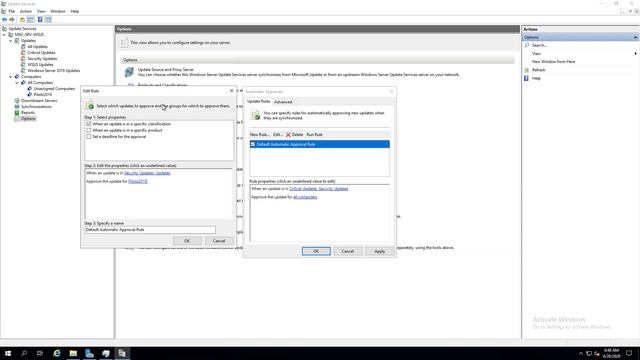The height and width of the screenshot is (360, 640).
Task: Click the 'Critical Updates, Security Updates' link
Action: click(x=319, y=189)
